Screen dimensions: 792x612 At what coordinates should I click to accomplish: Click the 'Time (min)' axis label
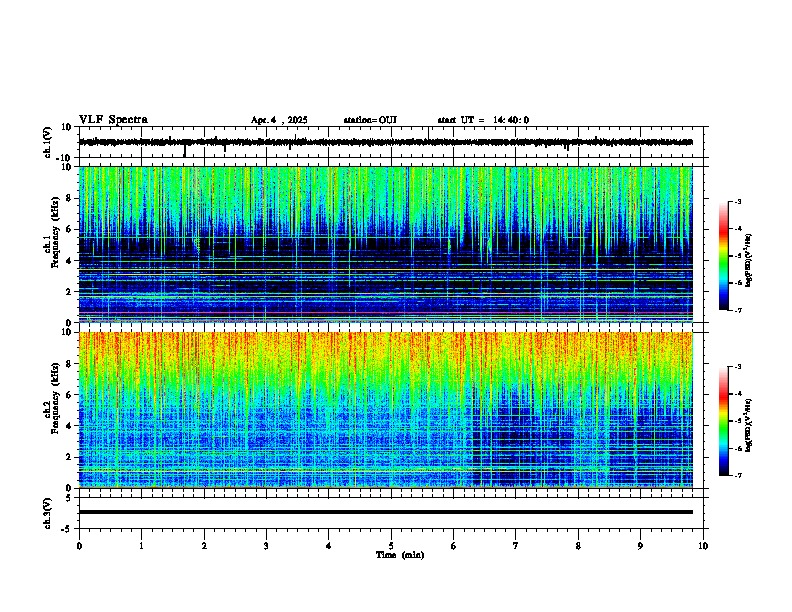click(400, 555)
